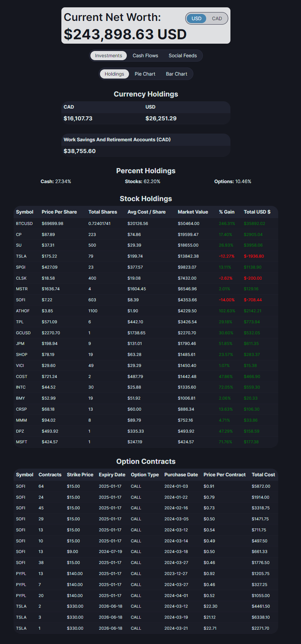301x644 pixels.
Task: Click the BMY symbol cell
Action: (x=21, y=398)
